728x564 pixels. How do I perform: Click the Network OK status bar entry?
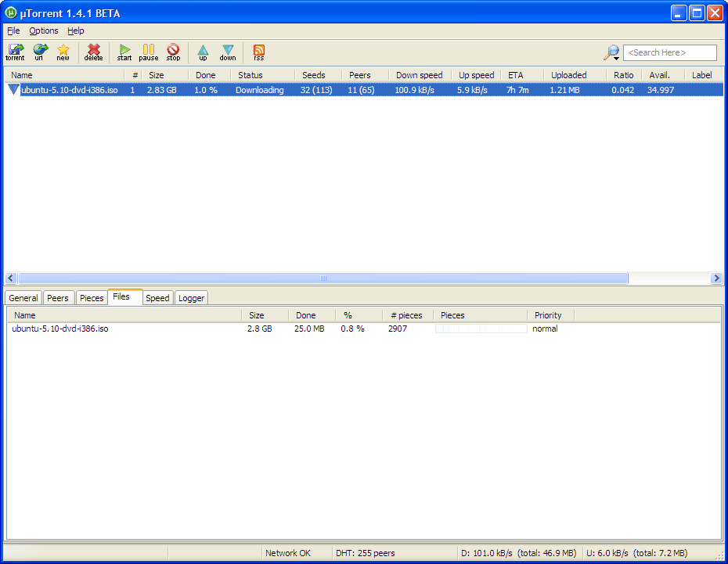click(288, 553)
